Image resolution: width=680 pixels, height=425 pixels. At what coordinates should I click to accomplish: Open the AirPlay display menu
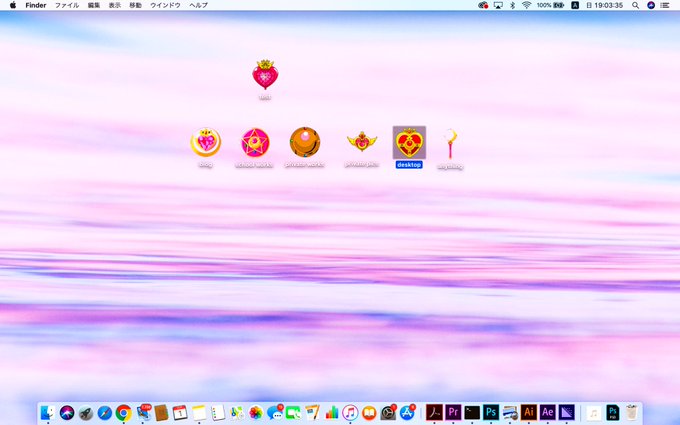[498, 5]
